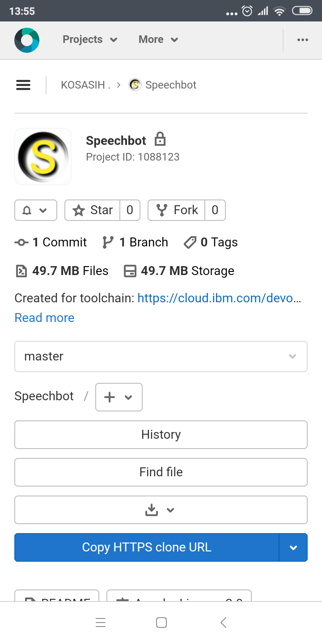Image resolution: width=322 pixels, height=644 pixels.
Task: Star the Speechbot project
Action: click(93, 210)
